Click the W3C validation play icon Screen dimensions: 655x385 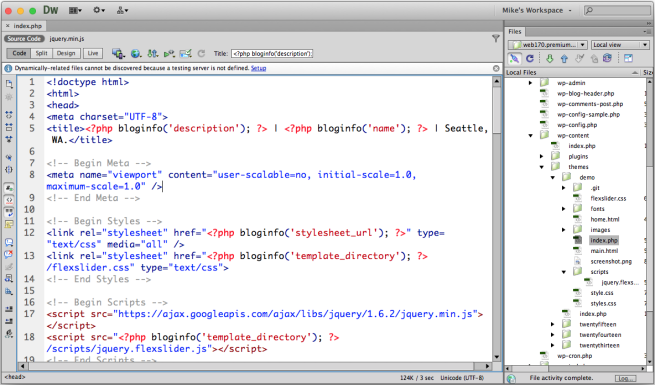click(169, 53)
